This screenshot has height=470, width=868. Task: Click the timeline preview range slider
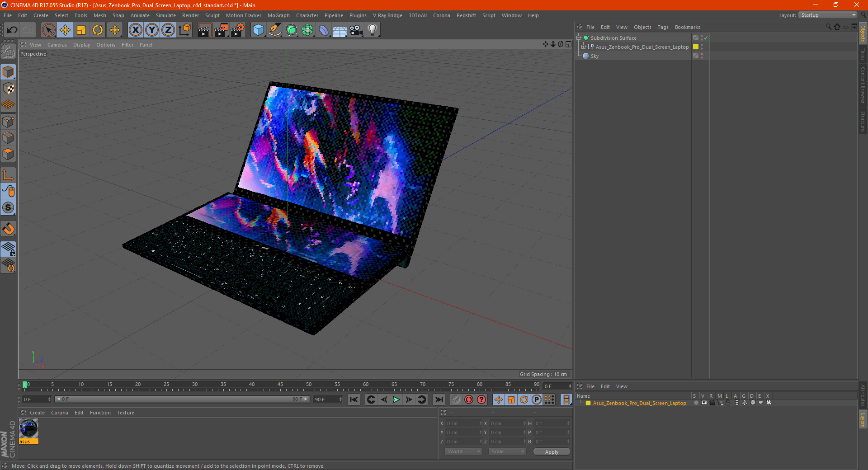pyautogui.click(x=182, y=399)
